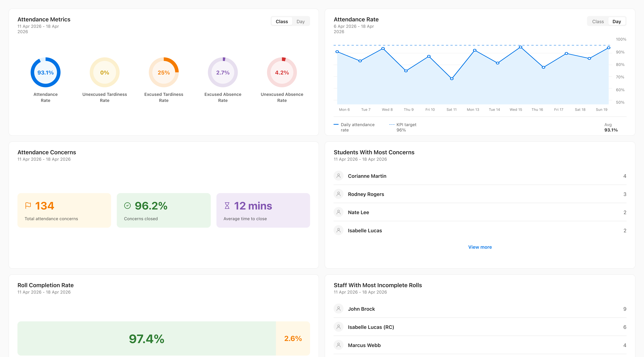Click the flag icon beside 134
Viewport: 644px width, 357px height.
point(28,206)
